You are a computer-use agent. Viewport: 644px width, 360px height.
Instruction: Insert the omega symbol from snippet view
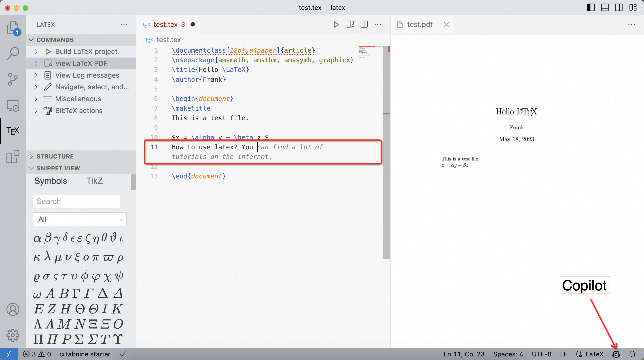[x=37, y=295]
